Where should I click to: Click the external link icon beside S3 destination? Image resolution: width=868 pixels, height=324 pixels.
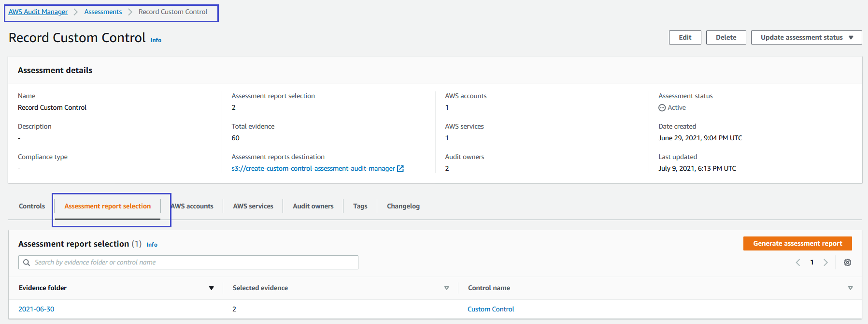click(x=400, y=169)
